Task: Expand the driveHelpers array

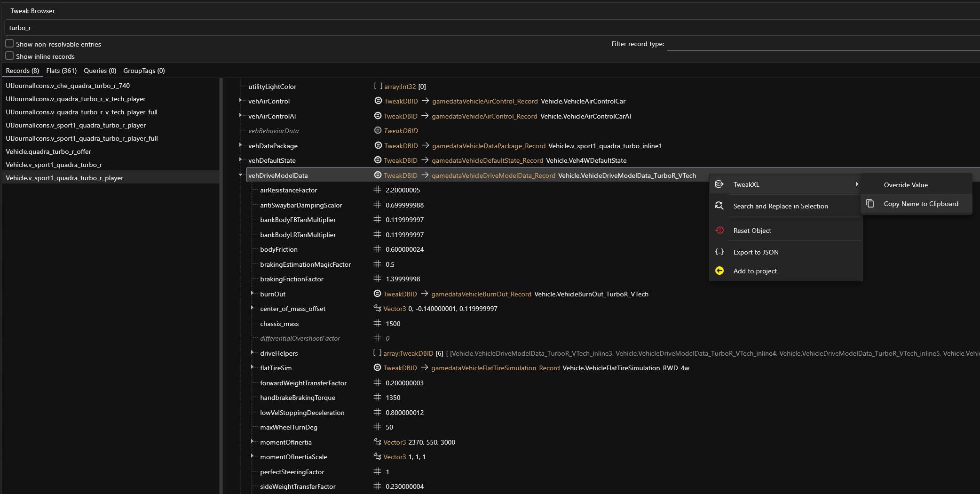Action: pos(253,353)
